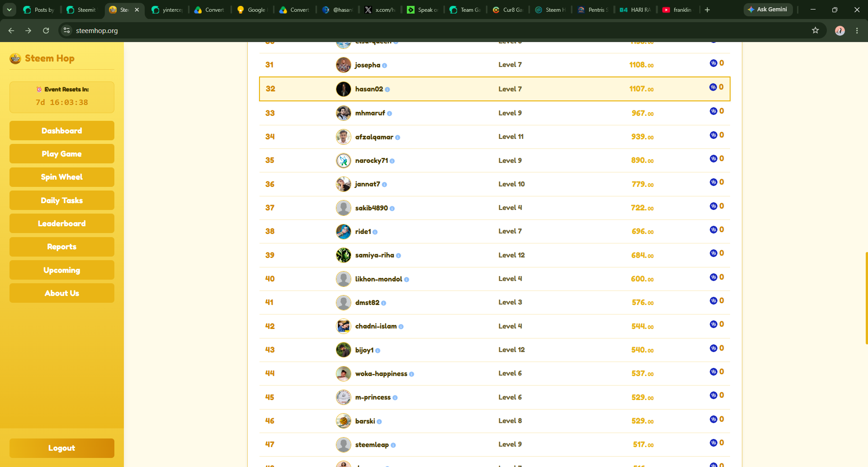Close the active Steem Hop tab
Image resolution: width=868 pixels, height=467 pixels.
[137, 10]
